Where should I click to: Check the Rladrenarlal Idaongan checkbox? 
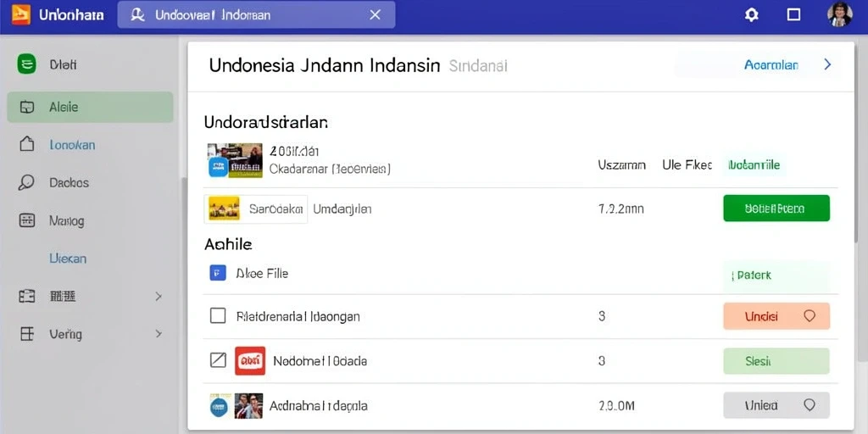(x=218, y=316)
